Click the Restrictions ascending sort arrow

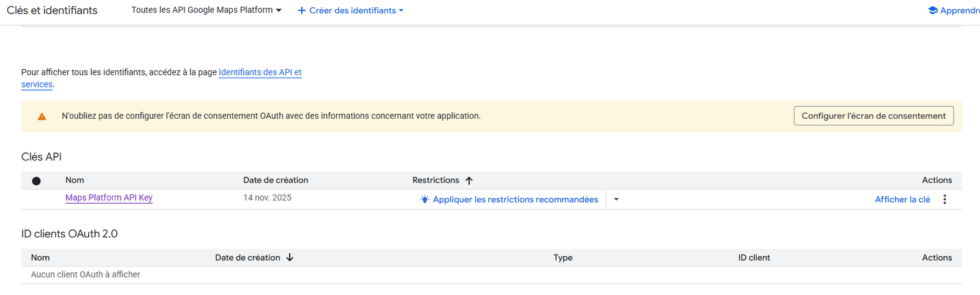469,181
